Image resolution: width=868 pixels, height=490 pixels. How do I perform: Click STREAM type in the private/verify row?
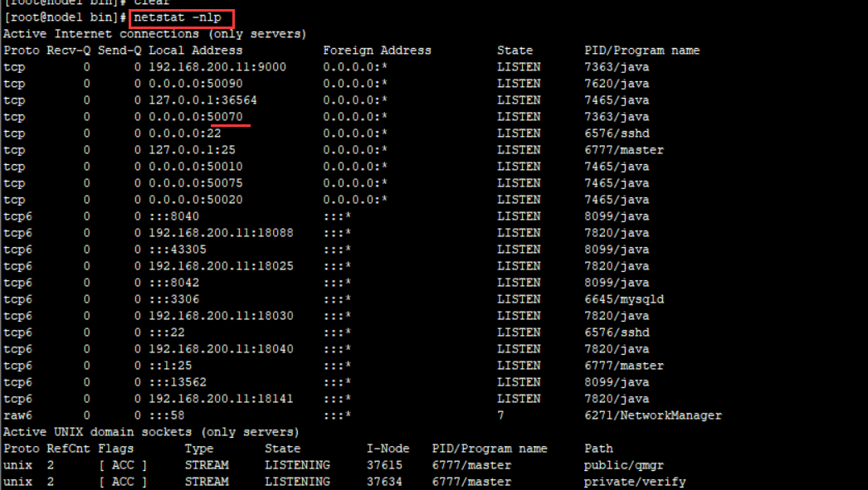(x=207, y=482)
